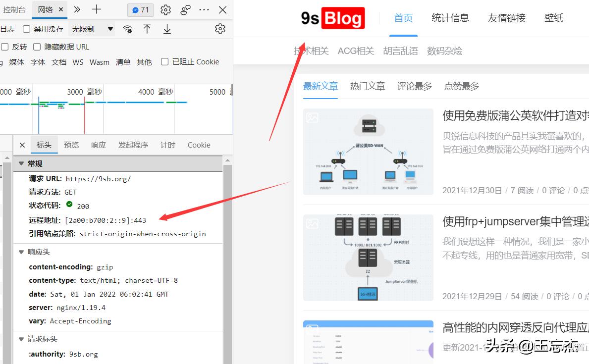Screen dimensions: 589x364
Task: Click the export HAR download arrow icon
Action: (166, 29)
